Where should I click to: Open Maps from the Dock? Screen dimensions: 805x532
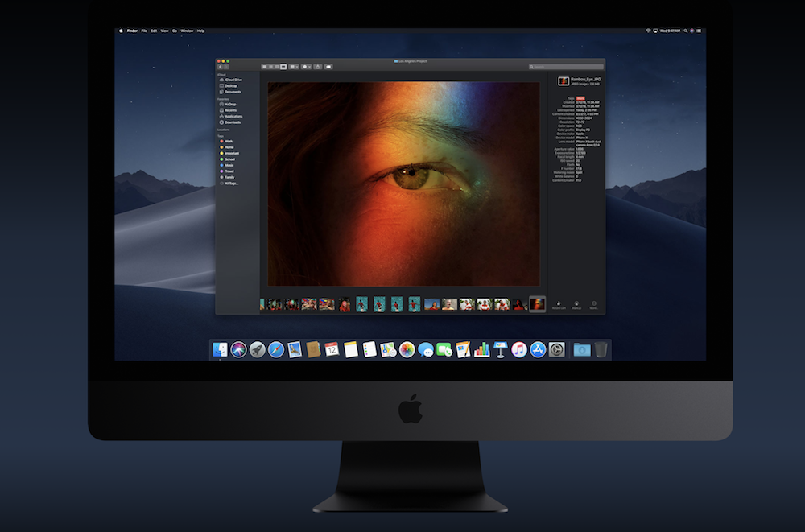[x=388, y=349]
